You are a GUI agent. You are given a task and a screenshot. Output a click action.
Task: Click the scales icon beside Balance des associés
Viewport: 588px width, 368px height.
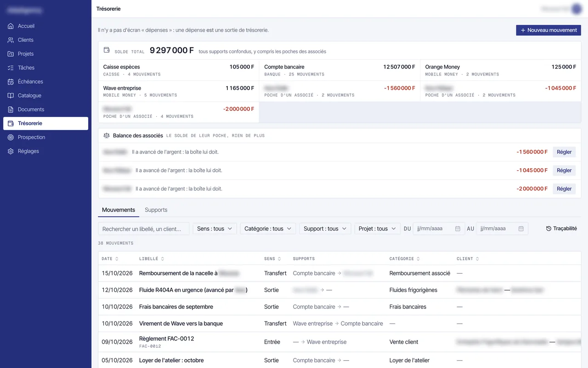(x=107, y=136)
